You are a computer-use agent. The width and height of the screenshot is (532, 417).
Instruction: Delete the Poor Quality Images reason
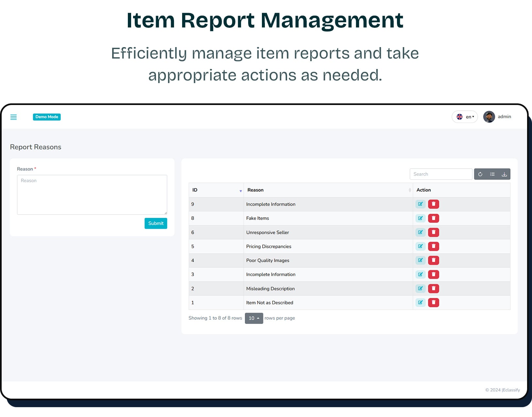click(433, 260)
